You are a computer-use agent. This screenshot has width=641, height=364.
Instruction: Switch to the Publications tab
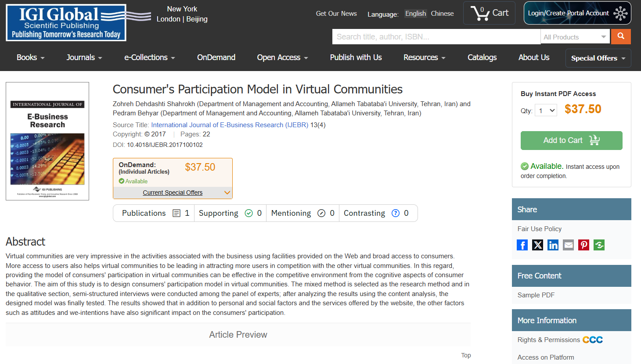pyautogui.click(x=154, y=213)
